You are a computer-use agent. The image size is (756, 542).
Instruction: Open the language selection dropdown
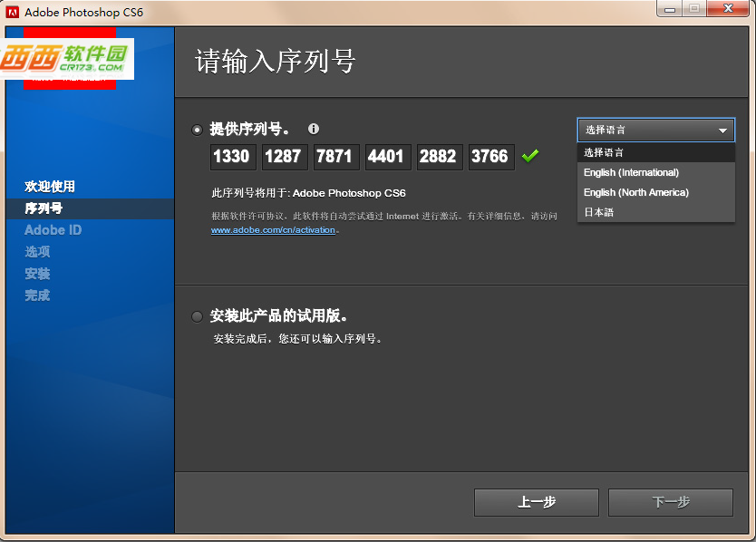(656, 130)
